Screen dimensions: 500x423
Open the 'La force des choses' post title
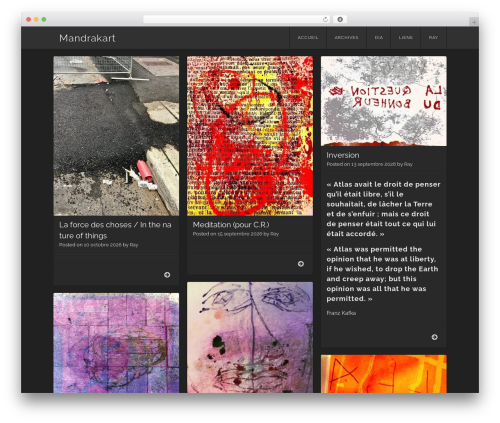click(x=115, y=230)
